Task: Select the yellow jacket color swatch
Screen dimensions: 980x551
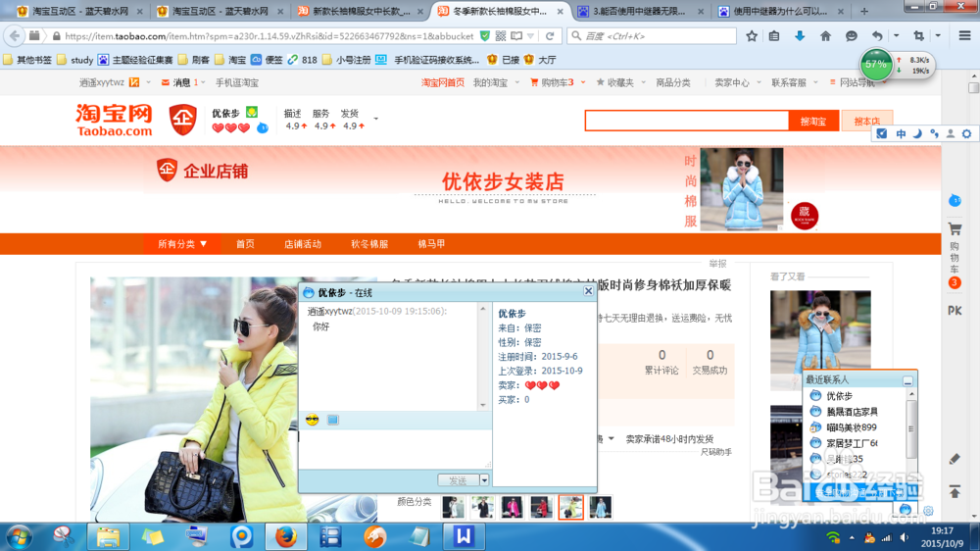Action: 570,507
